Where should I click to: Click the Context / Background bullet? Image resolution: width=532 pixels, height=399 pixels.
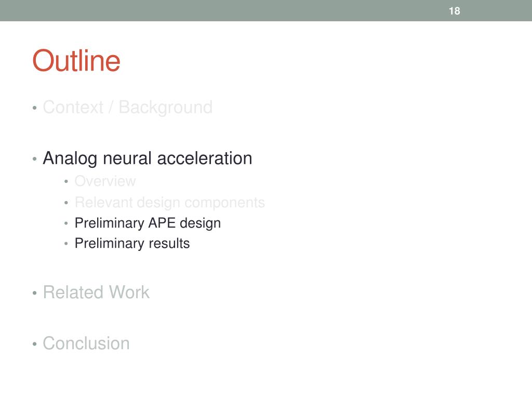[128, 107]
